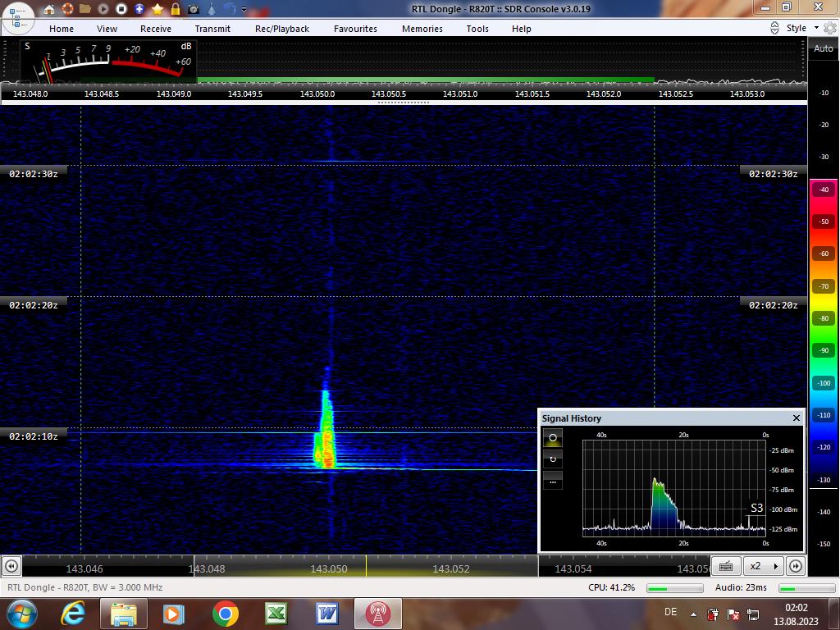Open the Memories ribbon tab
Screen dimensions: 840x630
coord(422,29)
